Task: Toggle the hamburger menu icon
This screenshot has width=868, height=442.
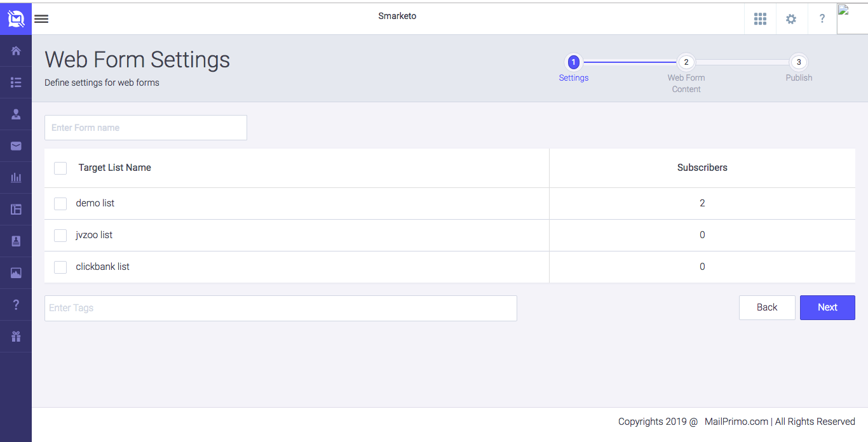Action: (41, 19)
